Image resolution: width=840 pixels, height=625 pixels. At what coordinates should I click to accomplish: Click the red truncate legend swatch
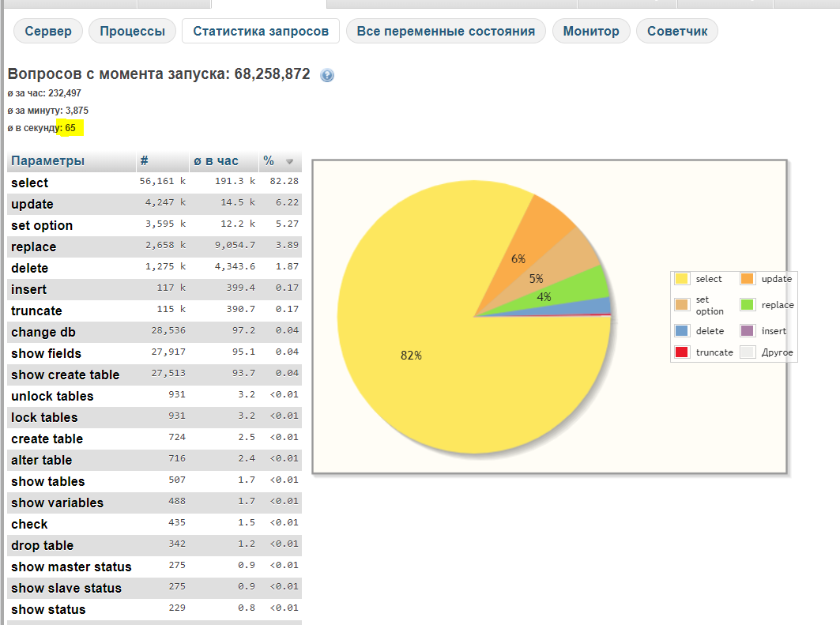[x=682, y=352]
